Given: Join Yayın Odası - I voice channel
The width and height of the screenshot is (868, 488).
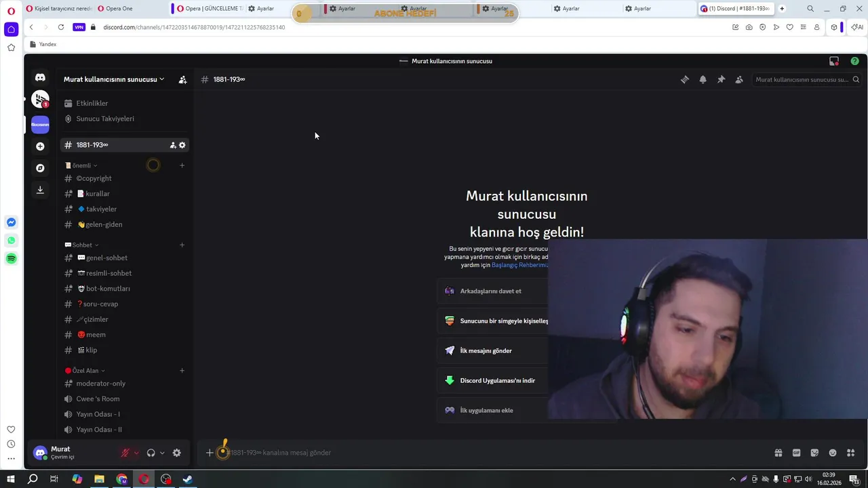Looking at the screenshot, I should pyautogui.click(x=124, y=414).
